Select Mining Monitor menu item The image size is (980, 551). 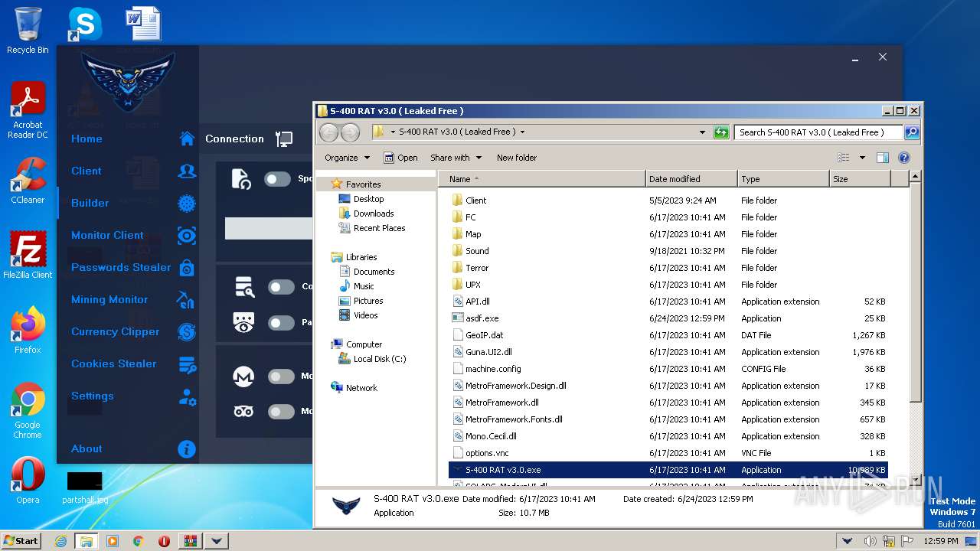pyautogui.click(x=109, y=299)
